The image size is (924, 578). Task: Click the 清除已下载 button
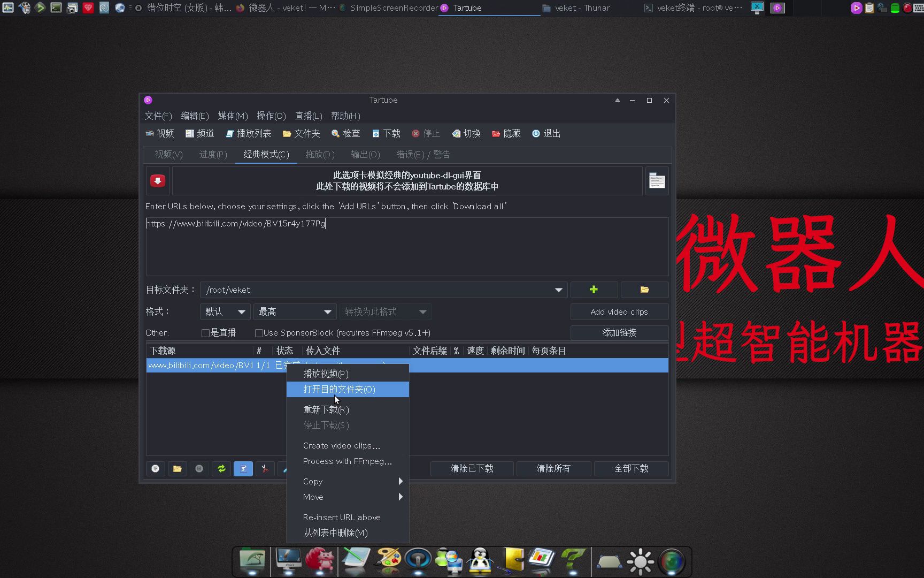[472, 468]
